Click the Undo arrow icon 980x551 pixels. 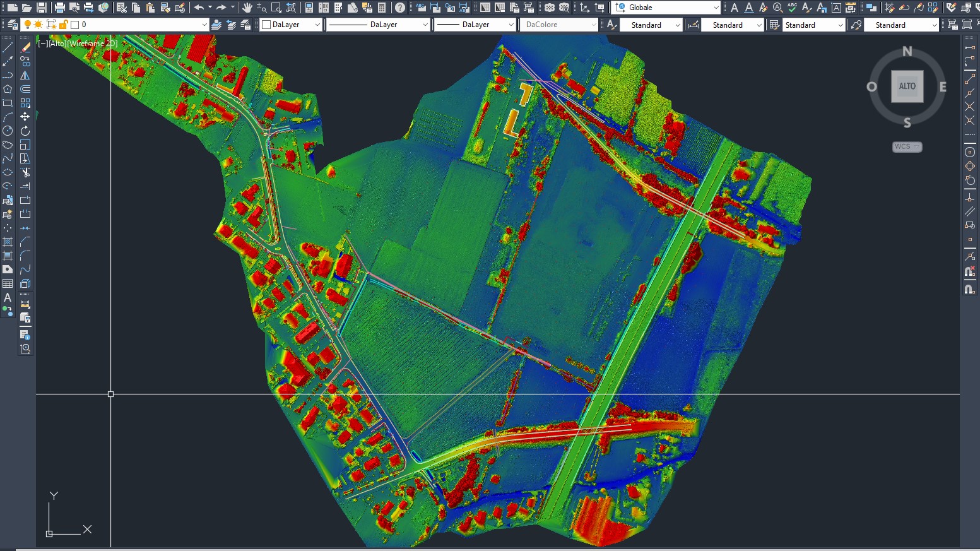pos(199,8)
